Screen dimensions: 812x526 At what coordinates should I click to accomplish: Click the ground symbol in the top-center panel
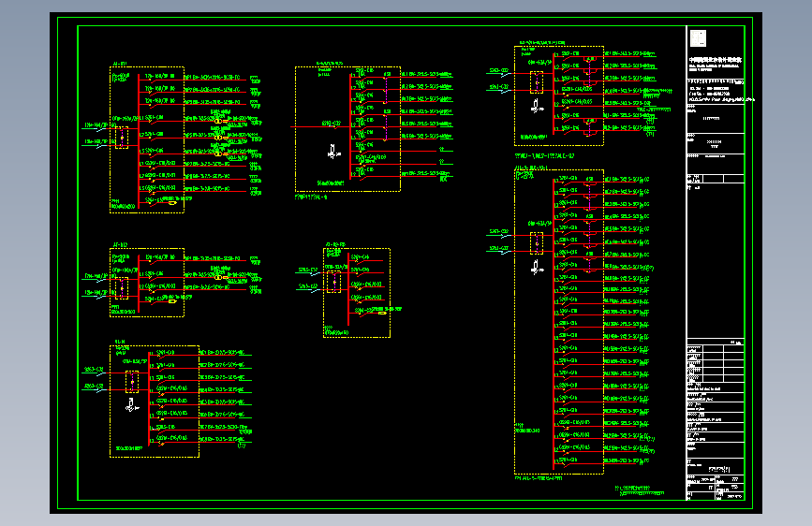coord(333,152)
